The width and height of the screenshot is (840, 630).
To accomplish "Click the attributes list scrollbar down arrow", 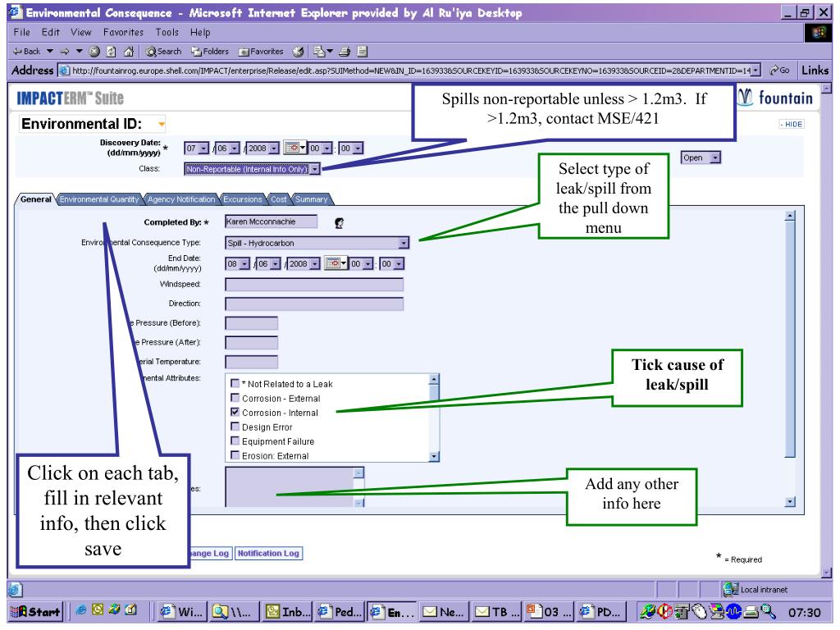I will 434,456.
